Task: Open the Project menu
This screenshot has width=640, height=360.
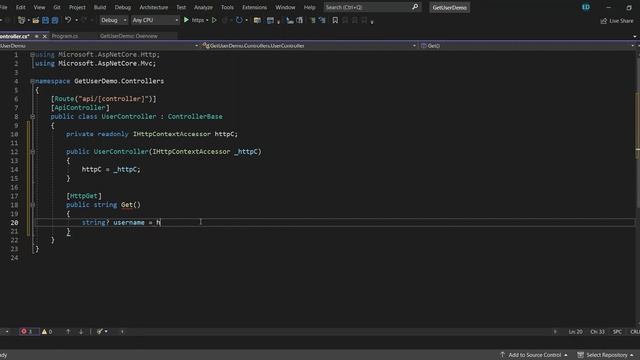Action: pyautogui.click(x=77, y=7)
